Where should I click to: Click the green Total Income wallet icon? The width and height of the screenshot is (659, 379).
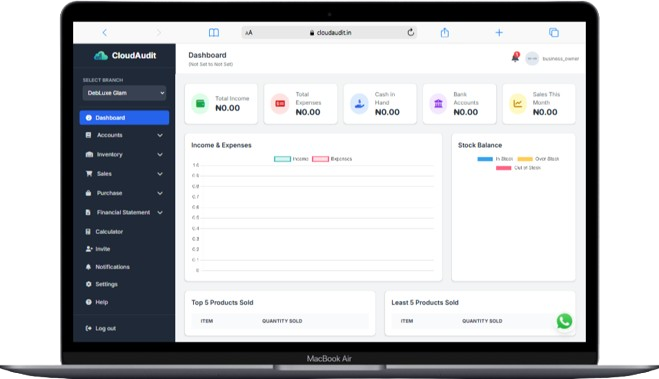click(200, 103)
